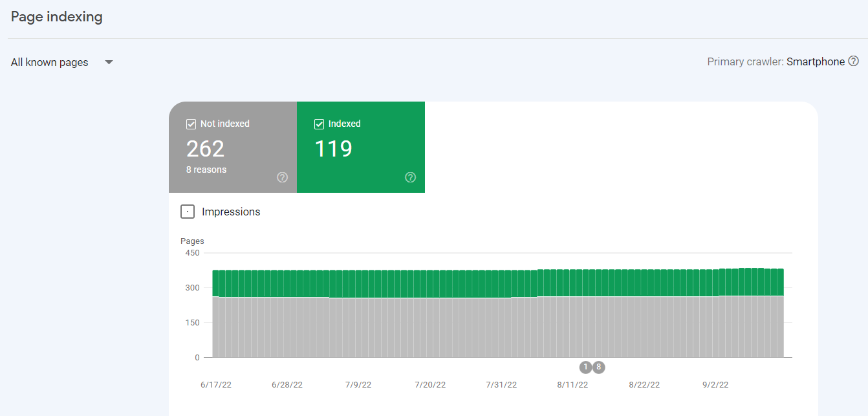Screen dimensions: 868x416
Task: Click green segment of last chart bar
Action: click(780, 282)
